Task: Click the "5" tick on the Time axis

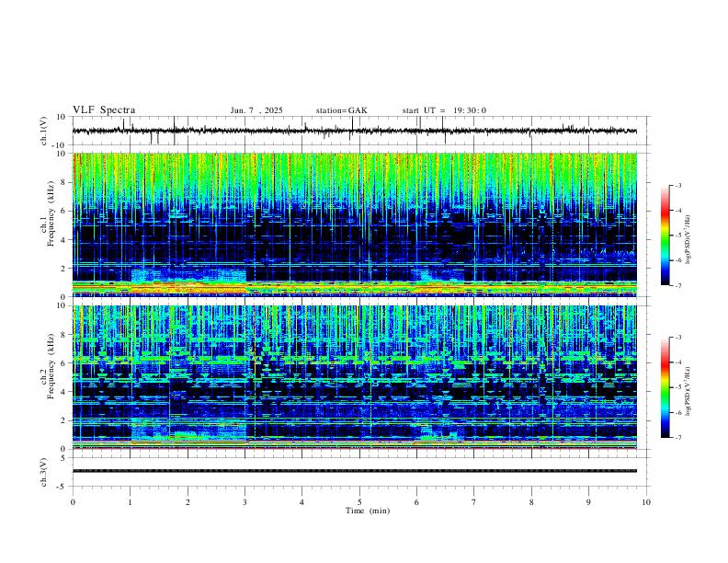Action: [359, 502]
